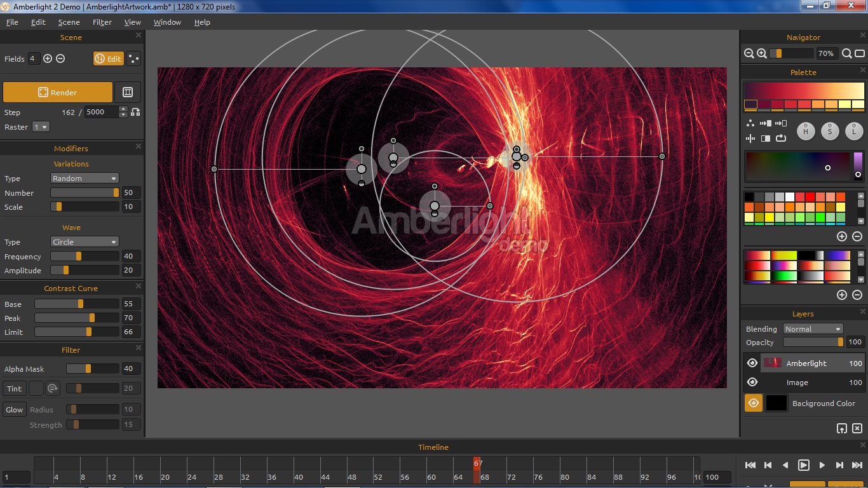This screenshot has height=488, width=868.
Task: Click frame 67 marker on timeline
Action: coord(478,470)
